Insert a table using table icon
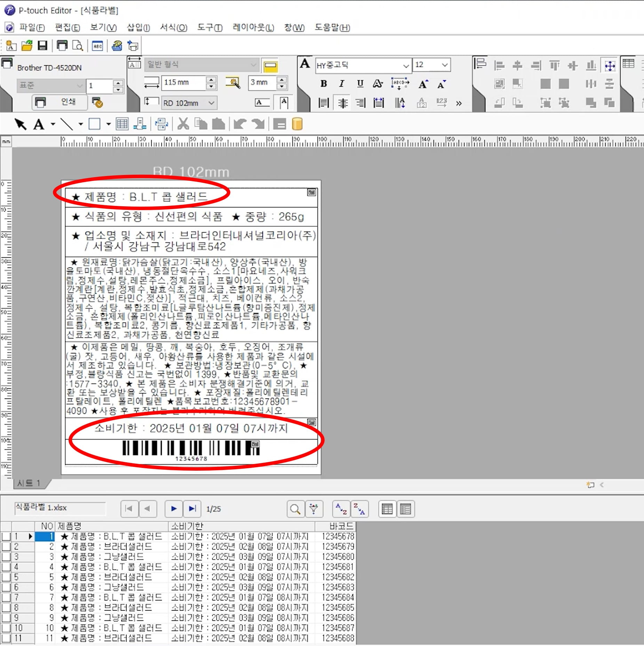 (x=122, y=124)
